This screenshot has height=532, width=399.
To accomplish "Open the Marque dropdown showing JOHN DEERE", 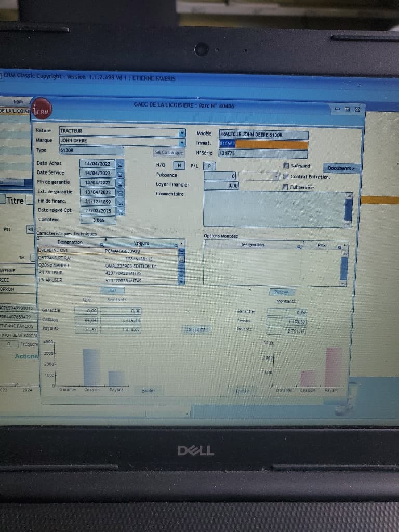I will click(182, 142).
